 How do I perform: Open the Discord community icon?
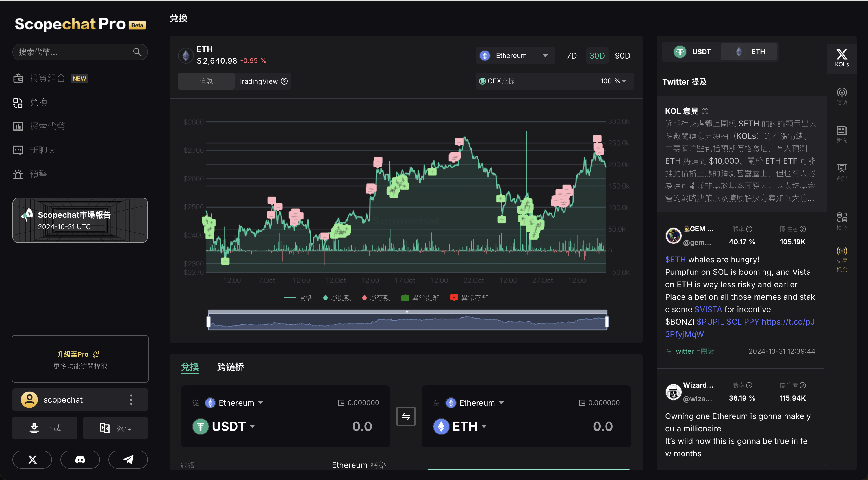[x=80, y=459]
